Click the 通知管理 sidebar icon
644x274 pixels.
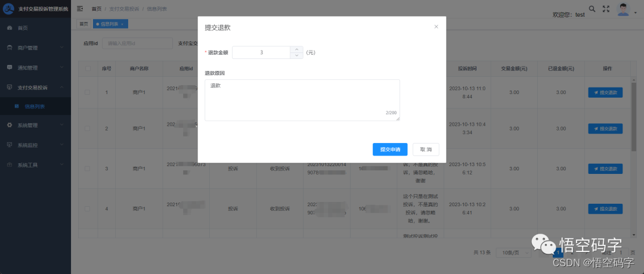[10, 68]
